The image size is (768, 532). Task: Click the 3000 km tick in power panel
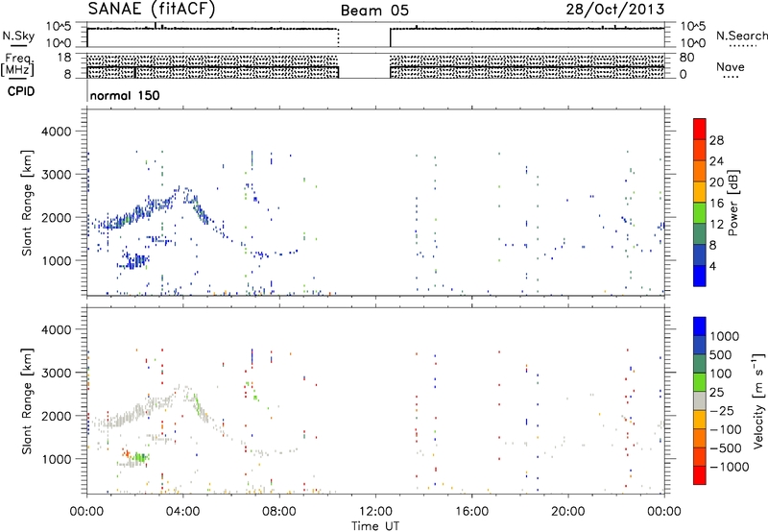[56, 175]
